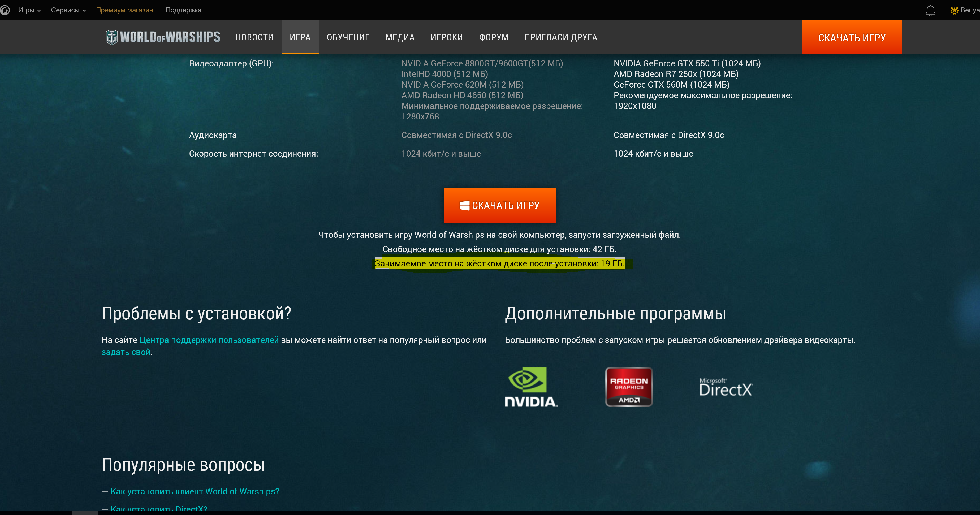Open the notifications bell
The height and width of the screenshot is (515, 980).
[x=930, y=10]
